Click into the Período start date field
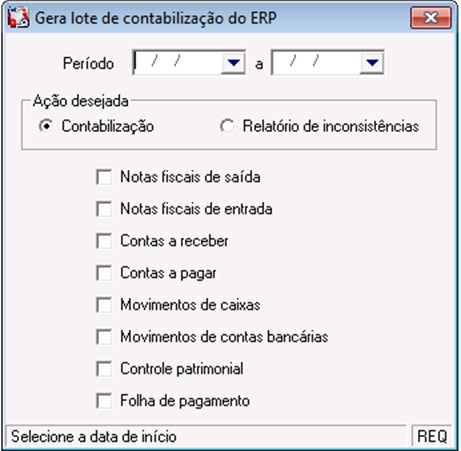 [x=178, y=62]
